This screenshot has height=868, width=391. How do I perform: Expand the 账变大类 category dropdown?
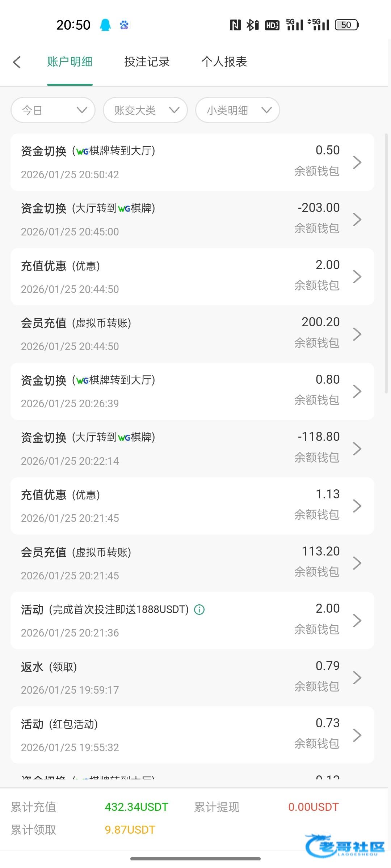(145, 110)
